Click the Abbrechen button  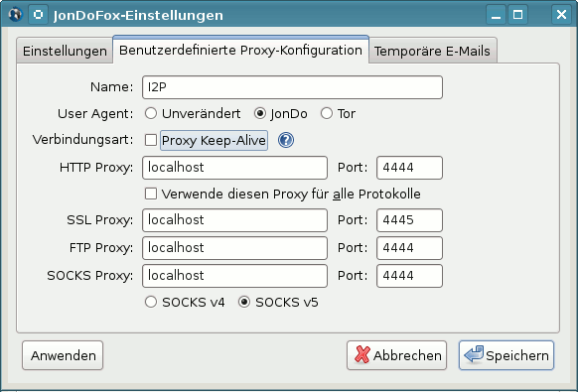coord(396,355)
